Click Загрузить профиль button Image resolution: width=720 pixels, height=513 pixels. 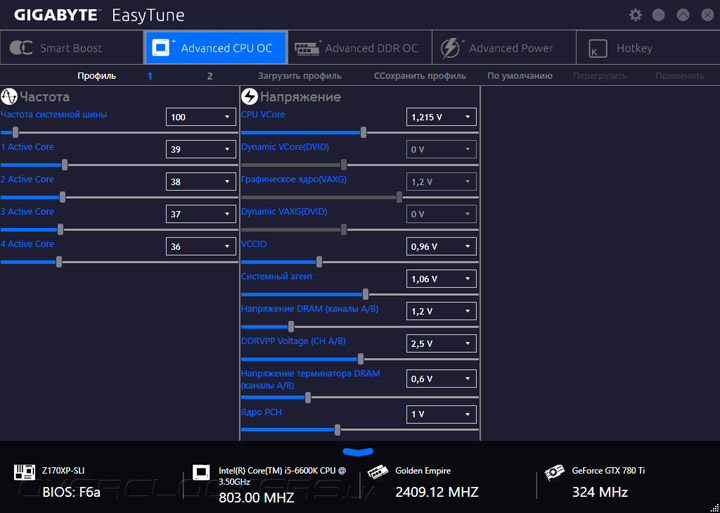pyautogui.click(x=299, y=76)
